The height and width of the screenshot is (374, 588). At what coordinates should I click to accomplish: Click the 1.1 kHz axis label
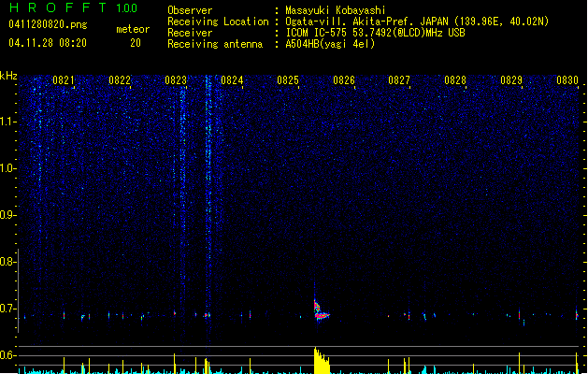tap(7, 122)
